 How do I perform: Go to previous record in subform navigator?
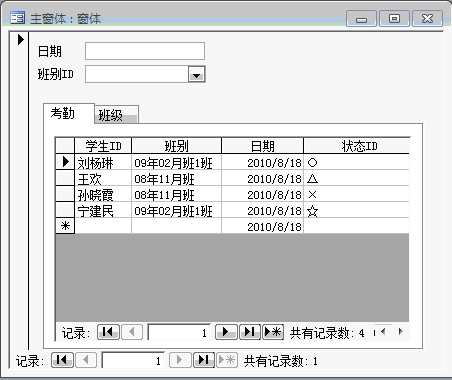[x=132, y=332]
